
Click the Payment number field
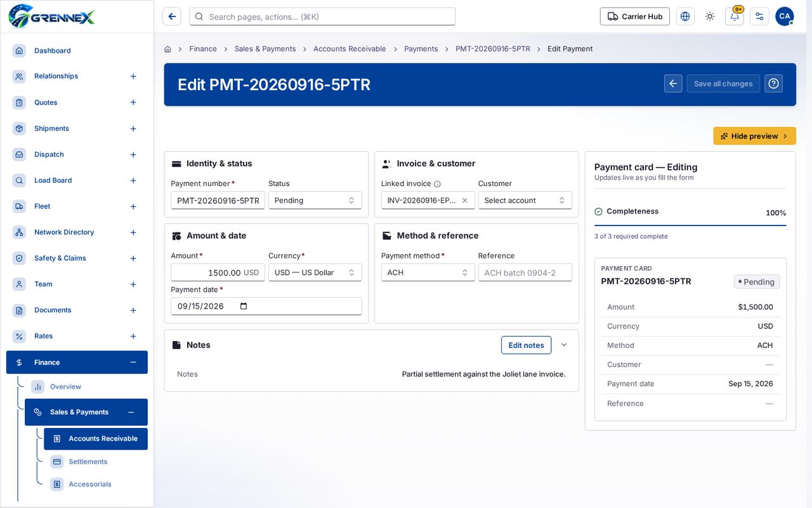(218, 201)
